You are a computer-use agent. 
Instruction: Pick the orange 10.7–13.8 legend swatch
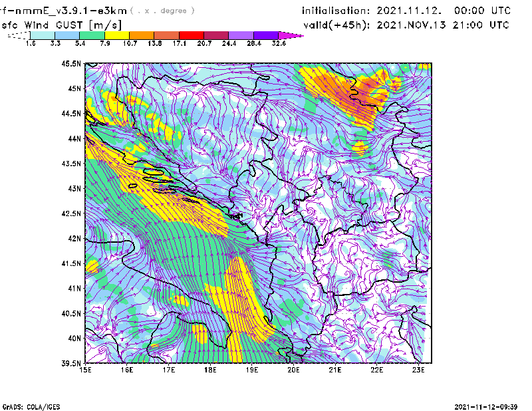point(142,35)
